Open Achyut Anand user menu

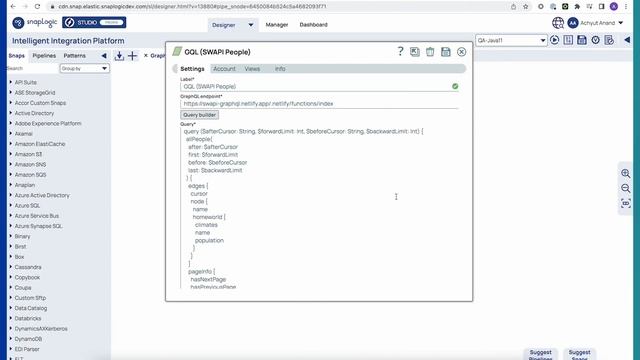pyautogui.click(x=596, y=23)
